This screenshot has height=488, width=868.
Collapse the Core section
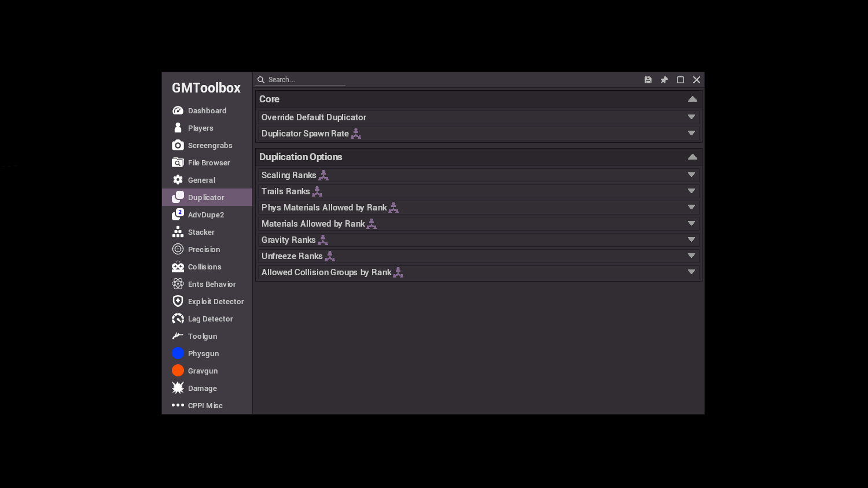pyautogui.click(x=692, y=99)
